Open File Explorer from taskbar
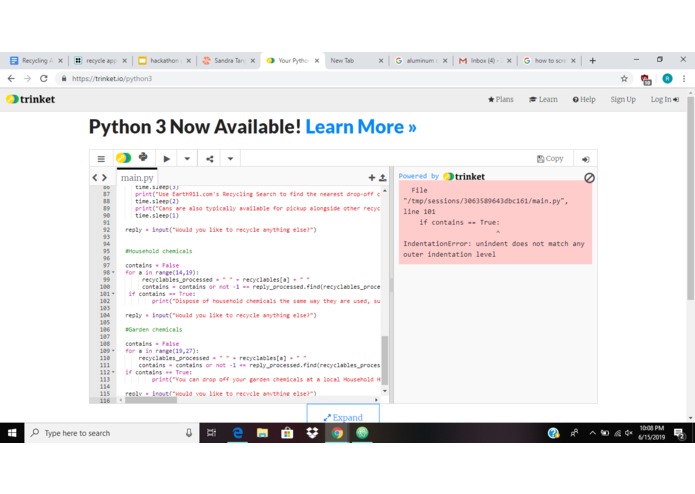 [262, 433]
